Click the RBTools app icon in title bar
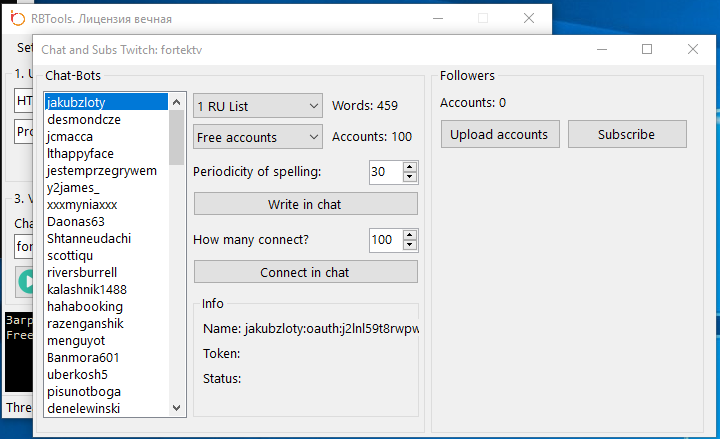 tap(17, 19)
